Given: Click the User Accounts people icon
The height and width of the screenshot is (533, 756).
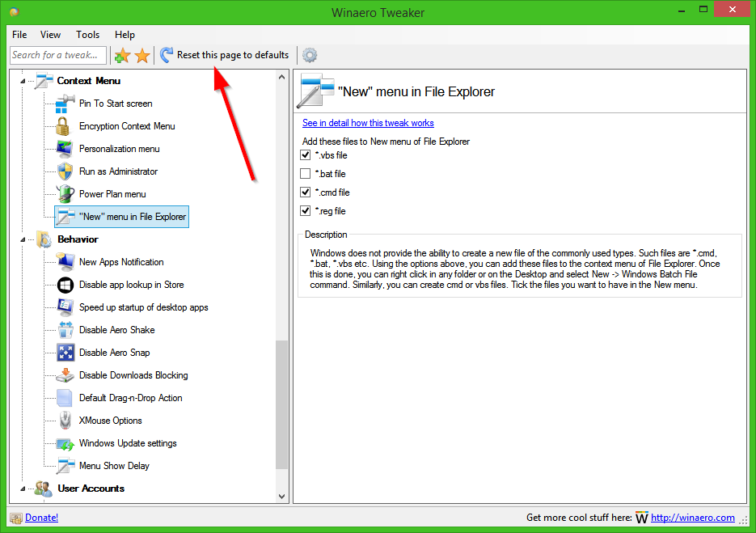Looking at the screenshot, I should tap(43, 489).
